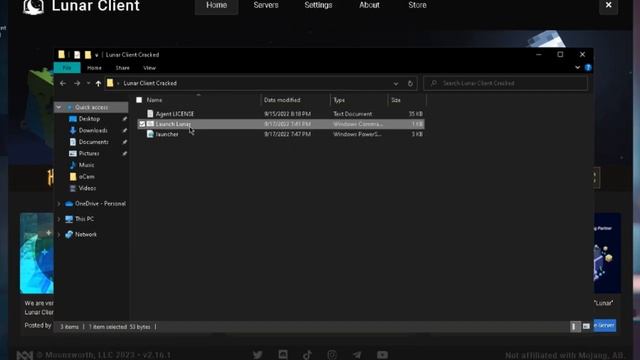Click the Lunar Client moon logo
Viewport: 640px width, 360px height.
click(33, 7)
